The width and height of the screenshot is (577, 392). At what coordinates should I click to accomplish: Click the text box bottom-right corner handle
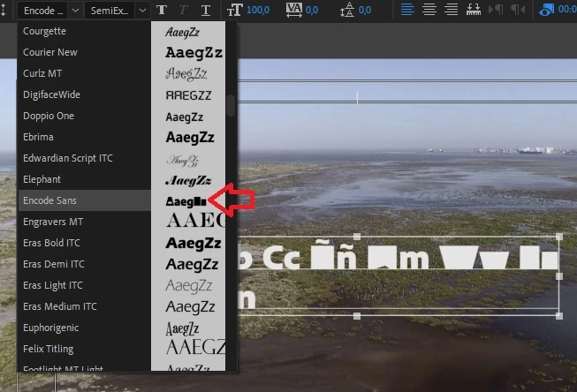pyautogui.click(x=559, y=315)
